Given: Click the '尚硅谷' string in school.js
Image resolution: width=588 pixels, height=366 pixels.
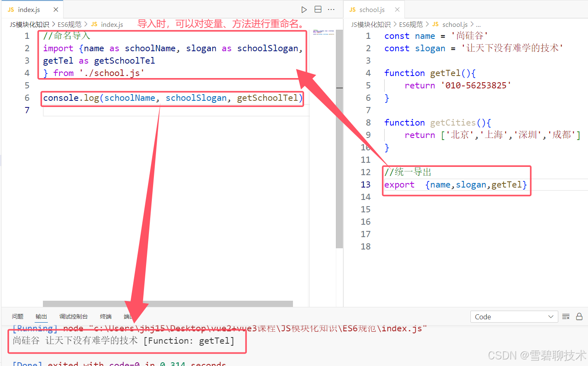Looking at the screenshot, I should 470,36.
